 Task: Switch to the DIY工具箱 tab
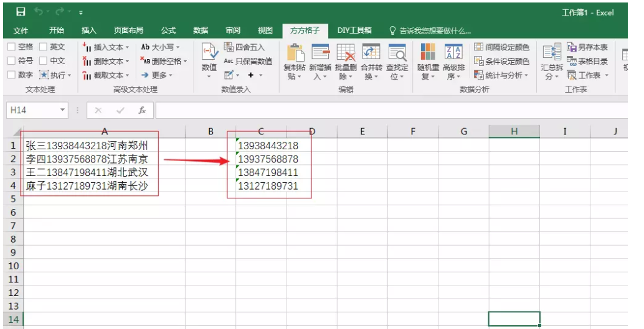[354, 30]
